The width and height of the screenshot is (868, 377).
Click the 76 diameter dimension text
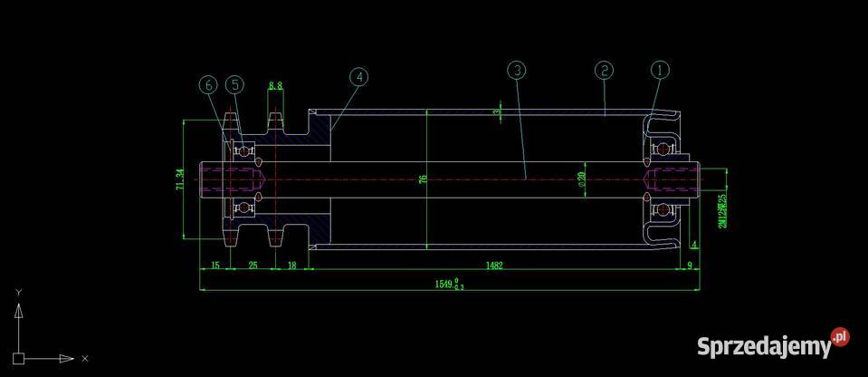click(423, 179)
